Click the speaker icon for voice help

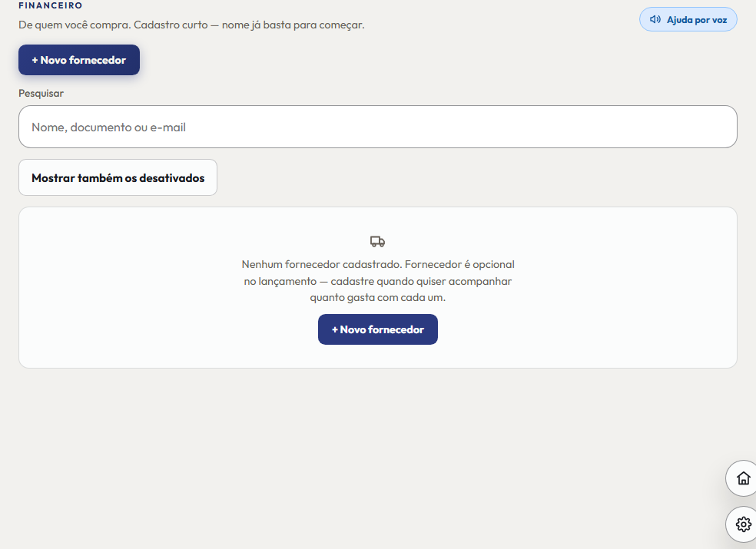point(655,20)
